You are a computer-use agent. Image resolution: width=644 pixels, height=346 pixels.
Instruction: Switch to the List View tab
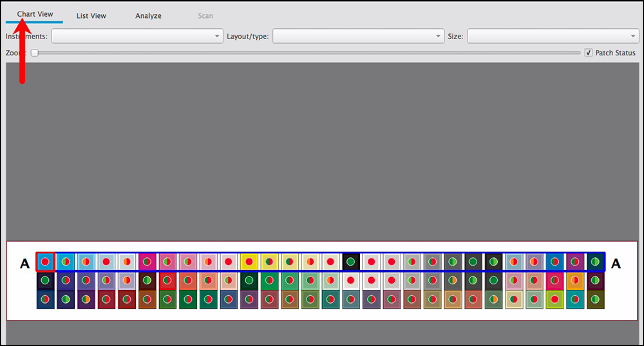click(91, 15)
